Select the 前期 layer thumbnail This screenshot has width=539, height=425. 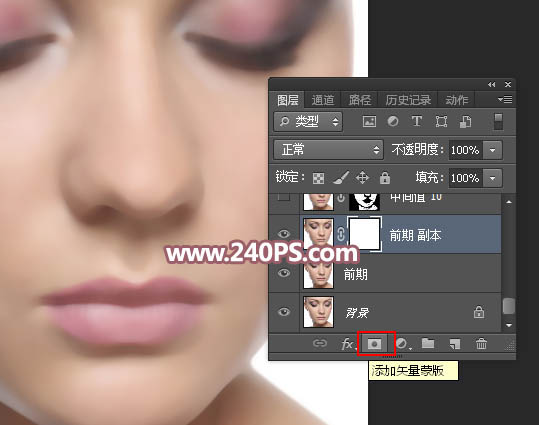coord(318,273)
